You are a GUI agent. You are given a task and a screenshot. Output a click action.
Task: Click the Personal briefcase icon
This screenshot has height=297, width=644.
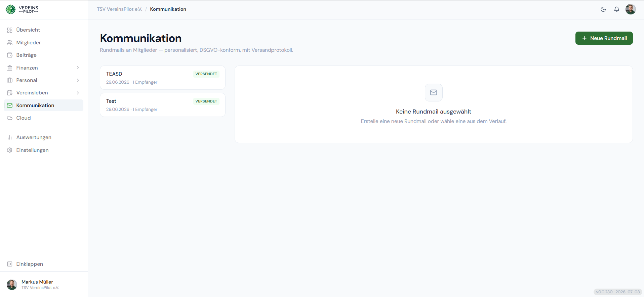tap(10, 80)
